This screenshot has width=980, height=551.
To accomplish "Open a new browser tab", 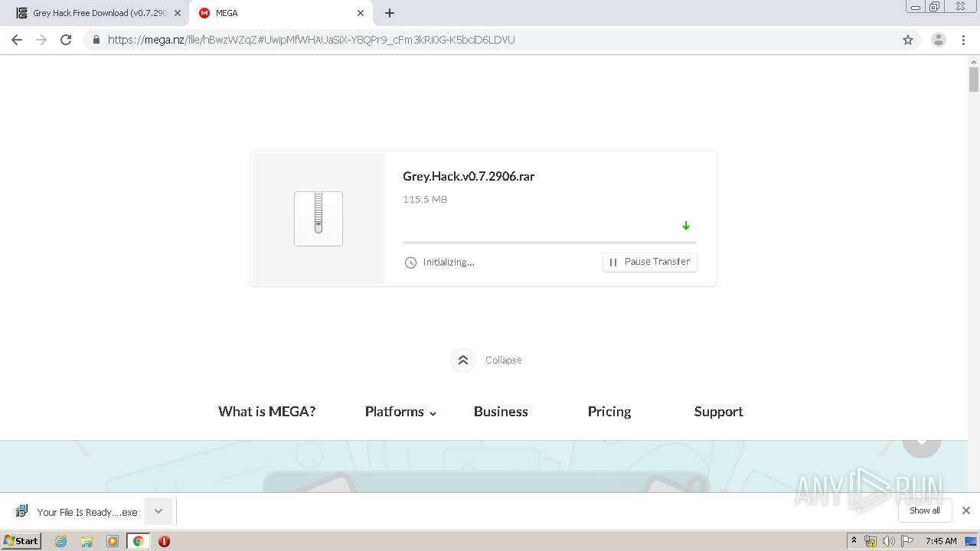I will point(390,13).
